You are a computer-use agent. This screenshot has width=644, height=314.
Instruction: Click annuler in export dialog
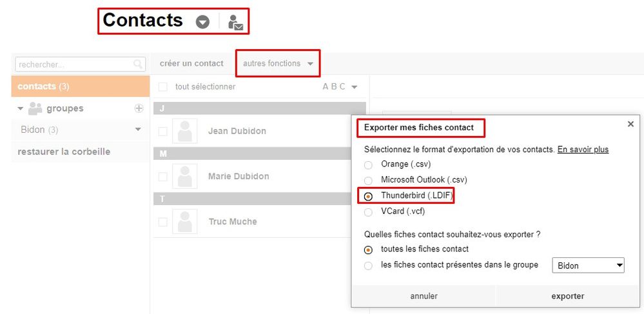click(x=424, y=296)
